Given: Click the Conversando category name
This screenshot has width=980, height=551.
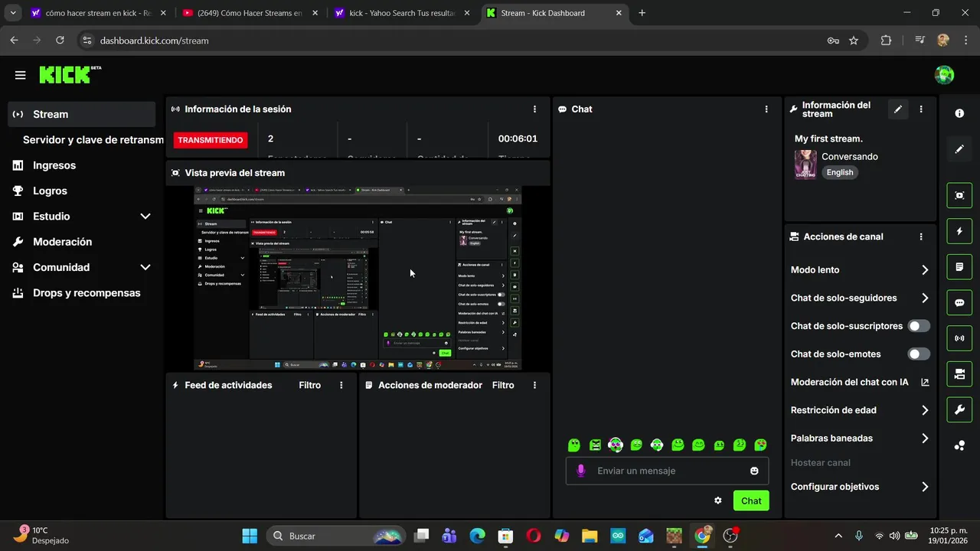Looking at the screenshot, I should click(x=850, y=156).
